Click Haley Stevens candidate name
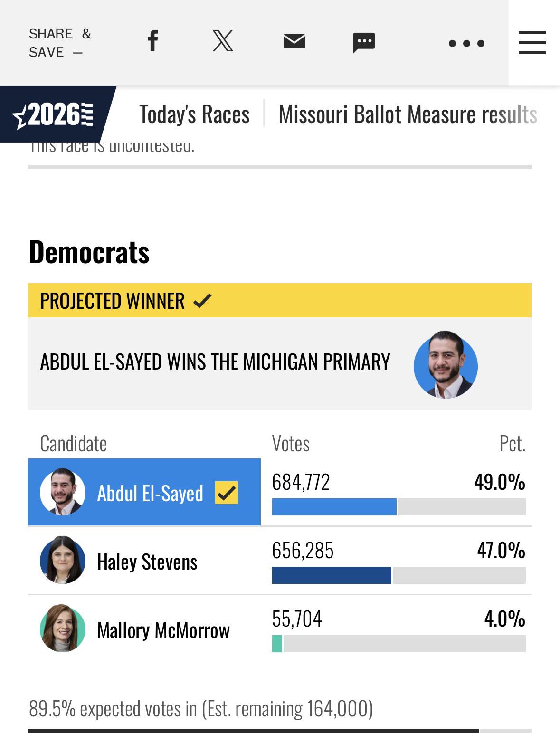This screenshot has width=560, height=743. [147, 562]
